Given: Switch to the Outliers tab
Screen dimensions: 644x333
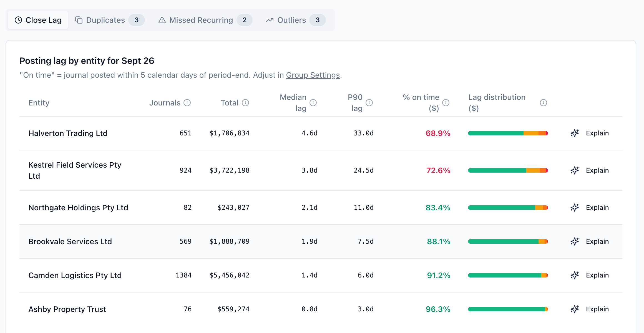Looking at the screenshot, I should point(296,20).
